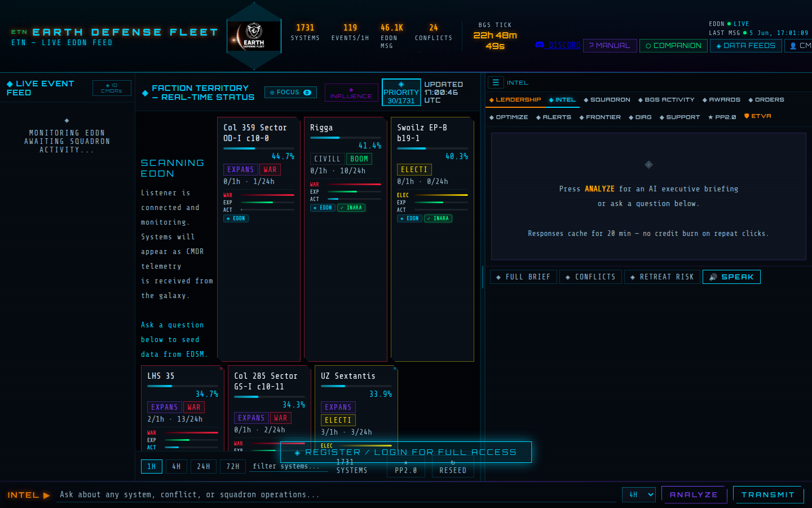
Task: Switch to the Squadron tab
Action: point(607,100)
